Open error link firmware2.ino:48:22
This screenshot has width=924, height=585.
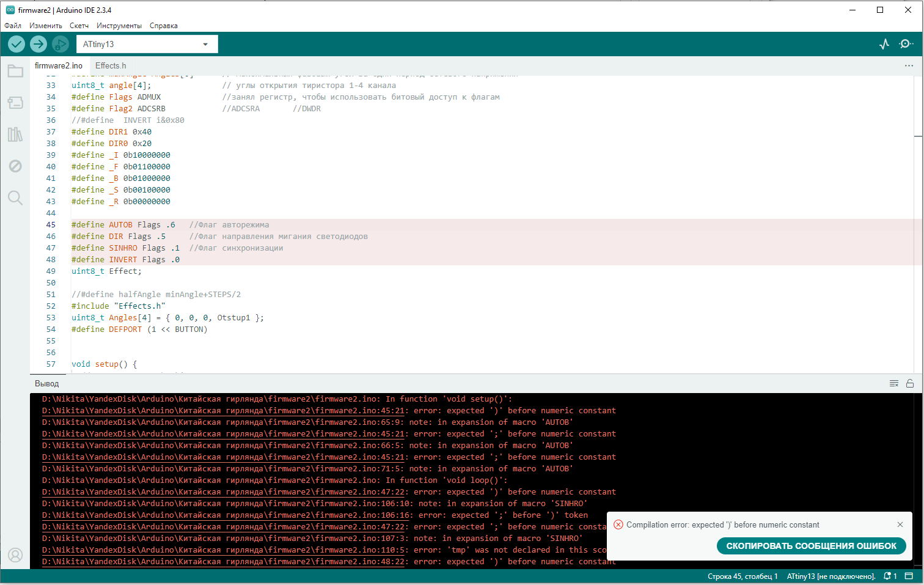pos(223,562)
